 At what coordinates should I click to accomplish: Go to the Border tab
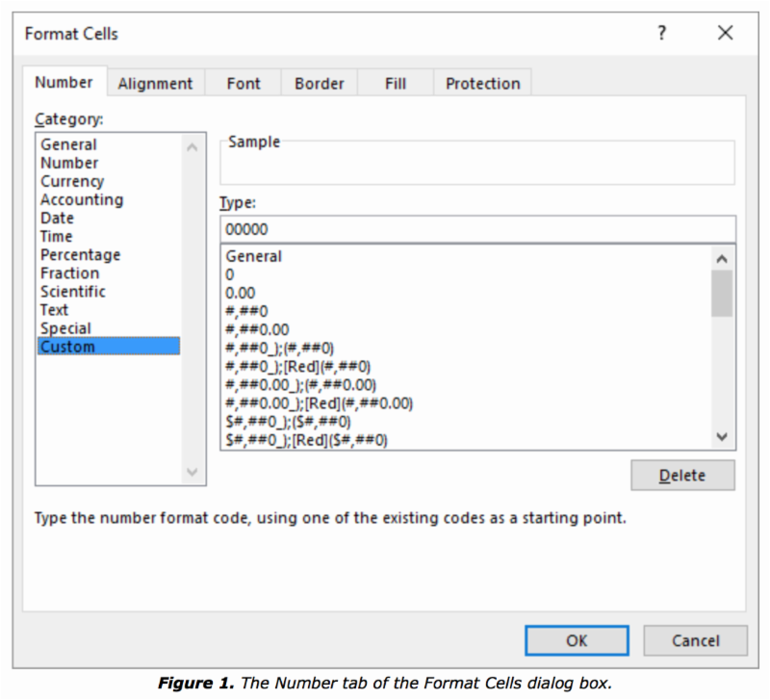(x=319, y=84)
